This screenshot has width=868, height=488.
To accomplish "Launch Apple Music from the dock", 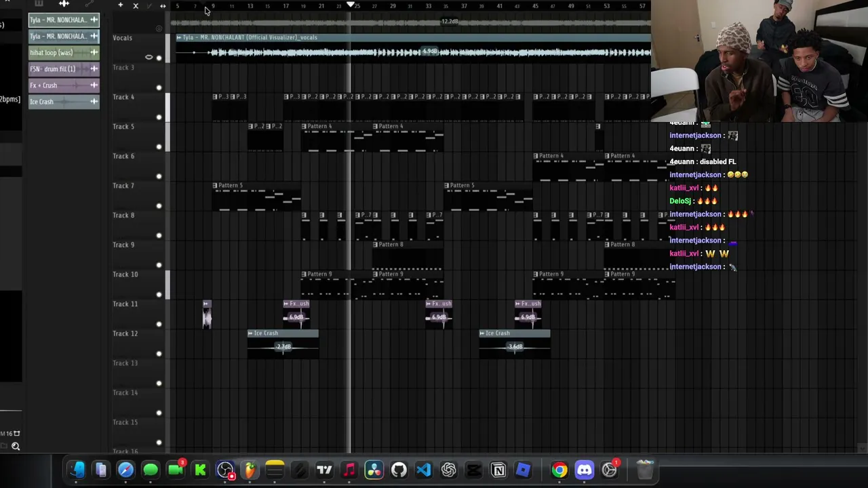I will pyautogui.click(x=349, y=470).
